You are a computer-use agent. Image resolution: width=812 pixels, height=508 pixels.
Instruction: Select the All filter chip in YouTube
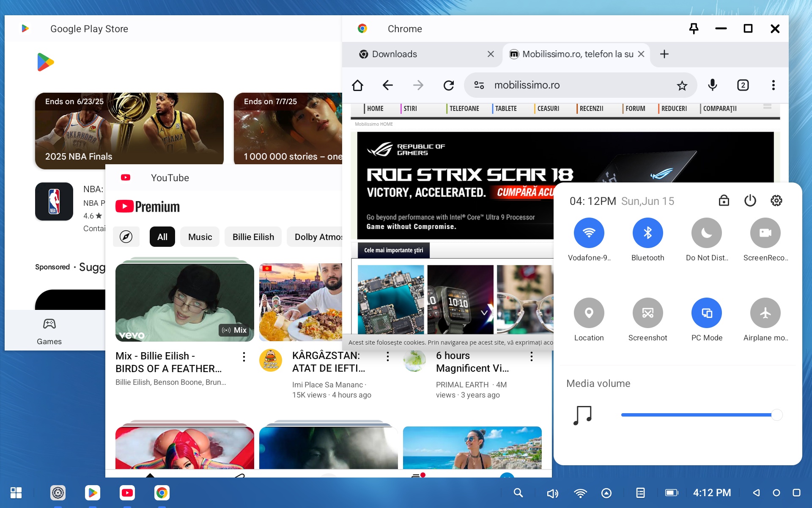pos(162,237)
